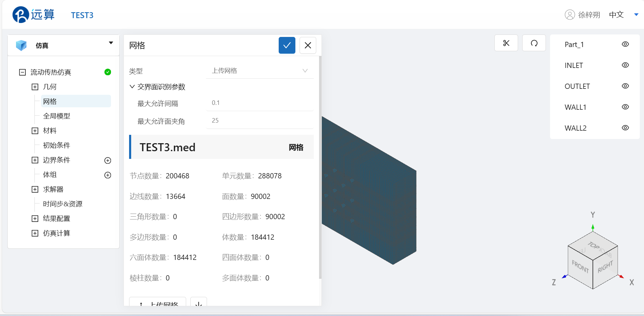This screenshot has height=316, width=644.
Task: Collapse the 流动传热仿真 tree node
Action: 22,72
